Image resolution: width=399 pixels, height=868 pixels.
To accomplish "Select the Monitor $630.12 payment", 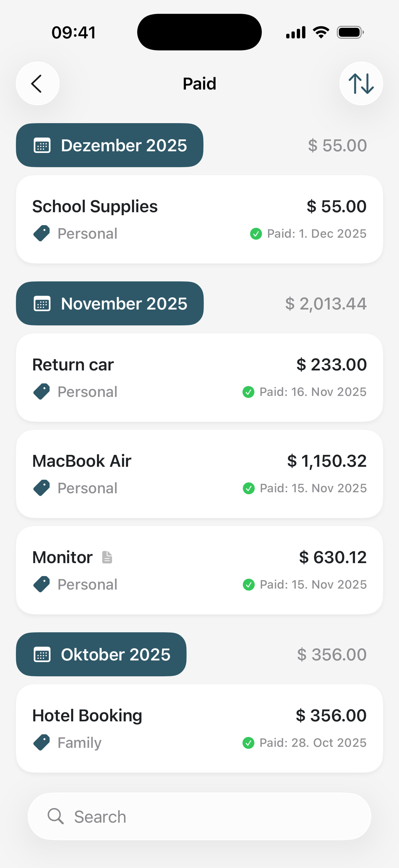I will [199, 570].
